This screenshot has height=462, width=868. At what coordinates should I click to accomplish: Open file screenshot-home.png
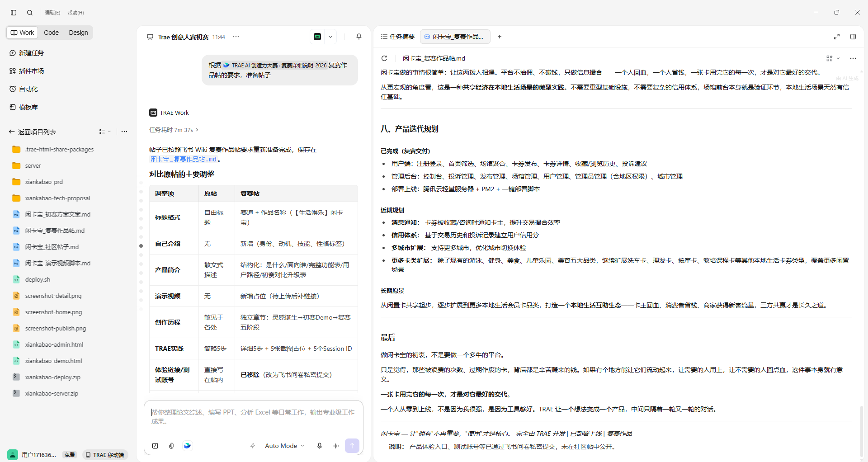[53, 312]
